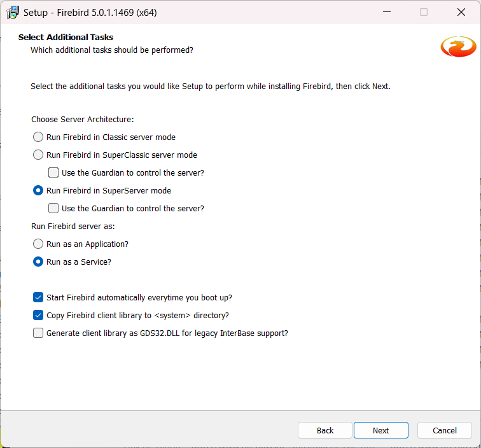This screenshot has width=481, height=448.
Task: Cancel the Firebird setup
Action: pos(444,430)
